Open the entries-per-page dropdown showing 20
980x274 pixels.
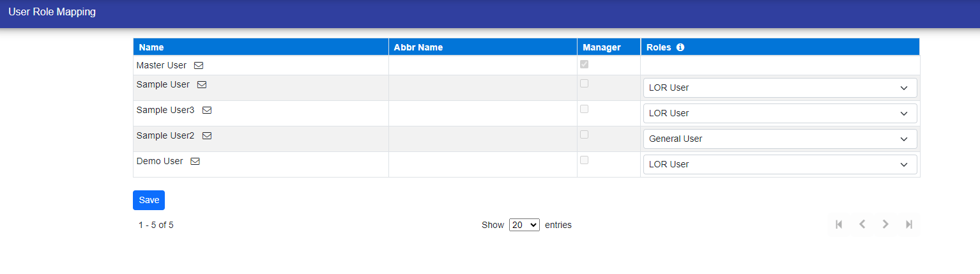click(x=524, y=225)
